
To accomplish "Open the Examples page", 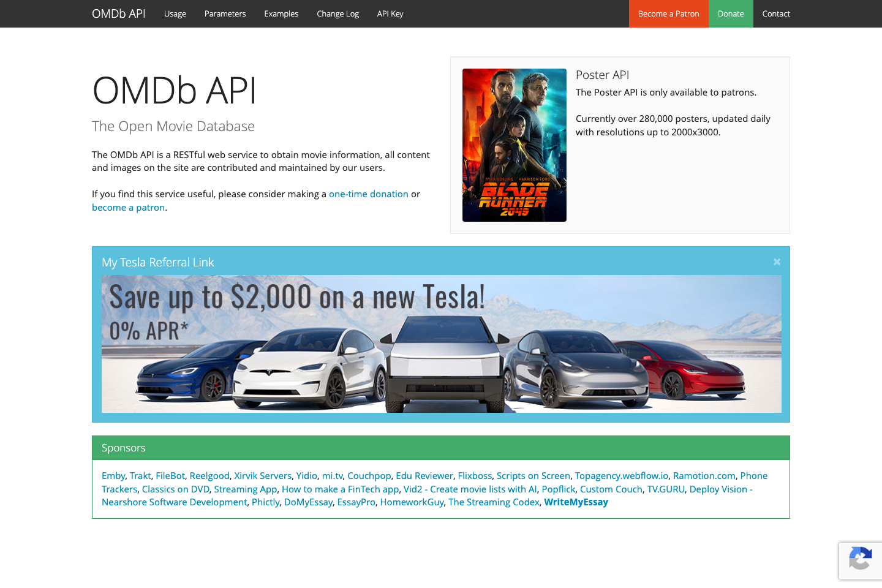I will coord(281,13).
